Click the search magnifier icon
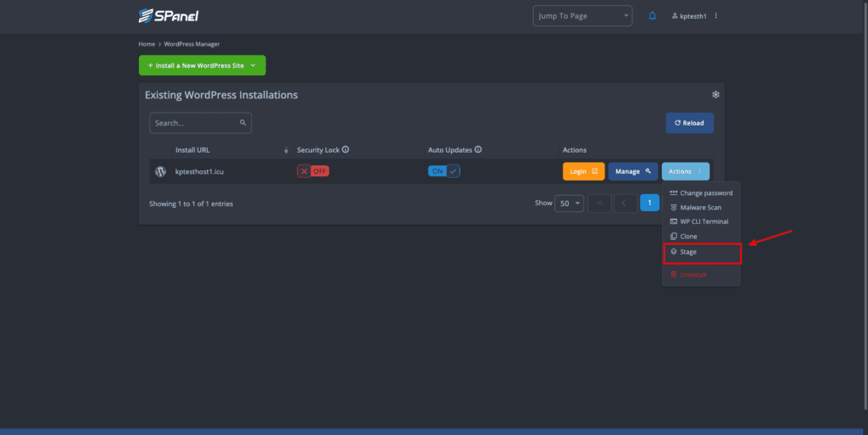Image resolution: width=868 pixels, height=435 pixels. tap(243, 123)
